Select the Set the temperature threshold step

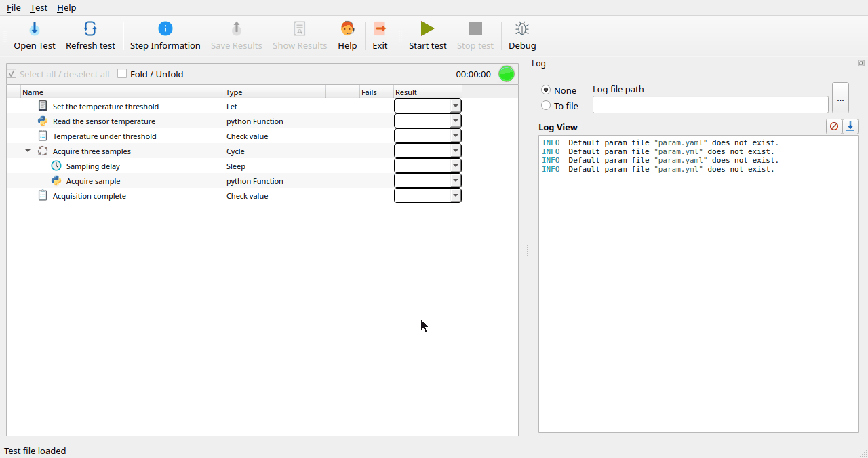click(106, 107)
